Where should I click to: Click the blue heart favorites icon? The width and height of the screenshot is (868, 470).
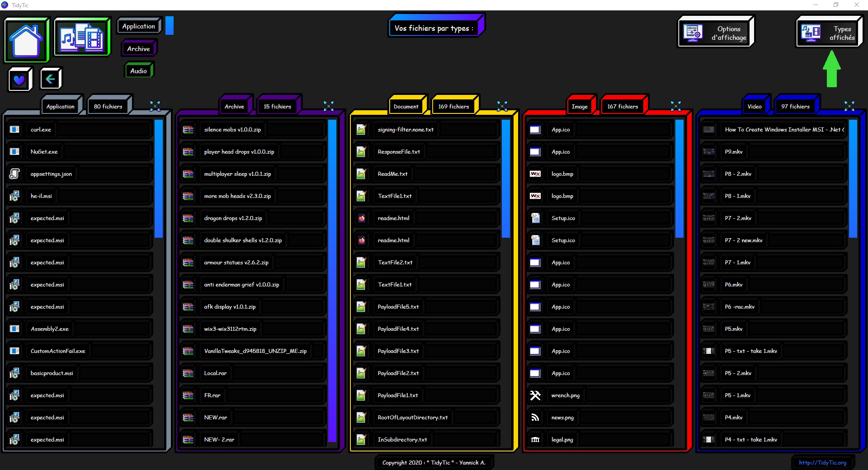pyautogui.click(x=19, y=80)
